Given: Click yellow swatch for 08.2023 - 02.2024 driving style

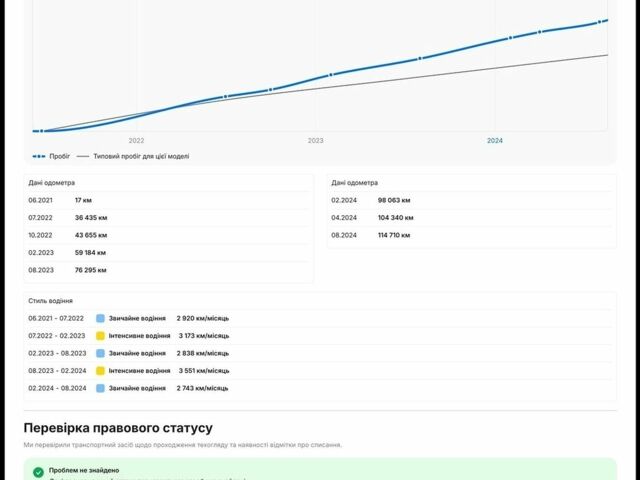Looking at the screenshot, I should [100, 371].
